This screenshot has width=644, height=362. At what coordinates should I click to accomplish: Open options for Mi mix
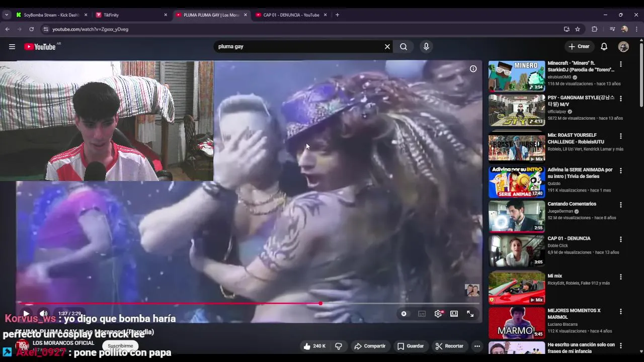(621, 277)
